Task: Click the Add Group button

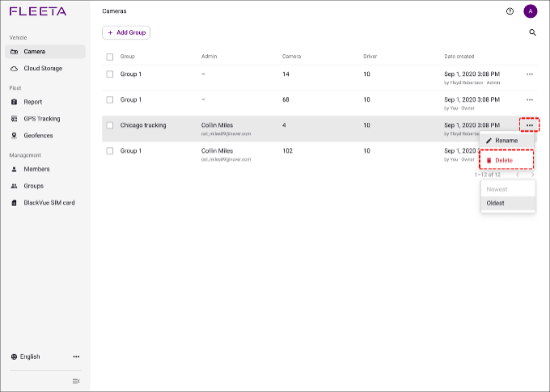Action: click(126, 32)
